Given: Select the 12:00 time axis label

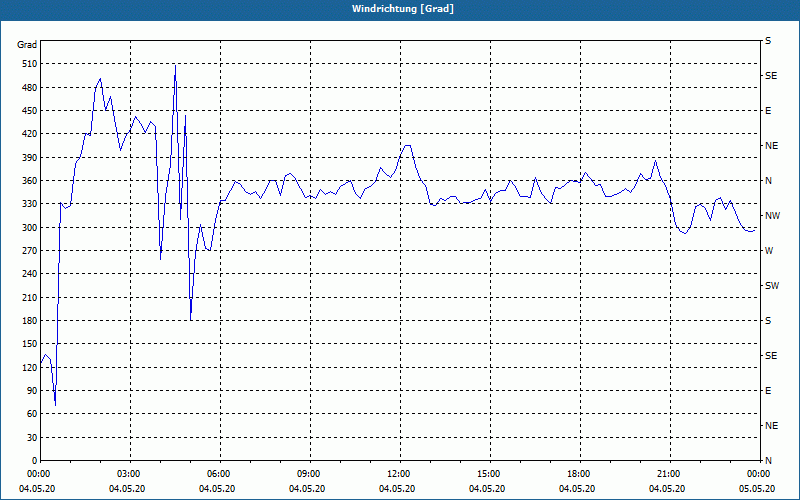Looking at the screenshot, I should click(399, 474).
